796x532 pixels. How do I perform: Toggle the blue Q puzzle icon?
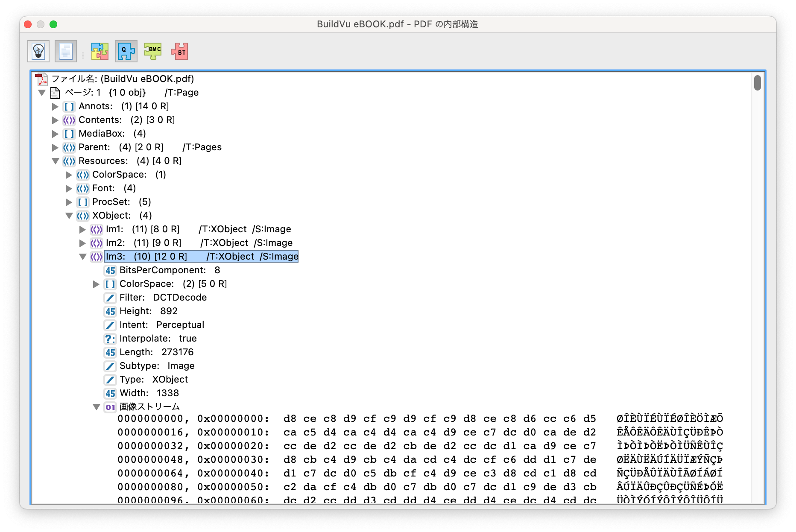click(126, 51)
